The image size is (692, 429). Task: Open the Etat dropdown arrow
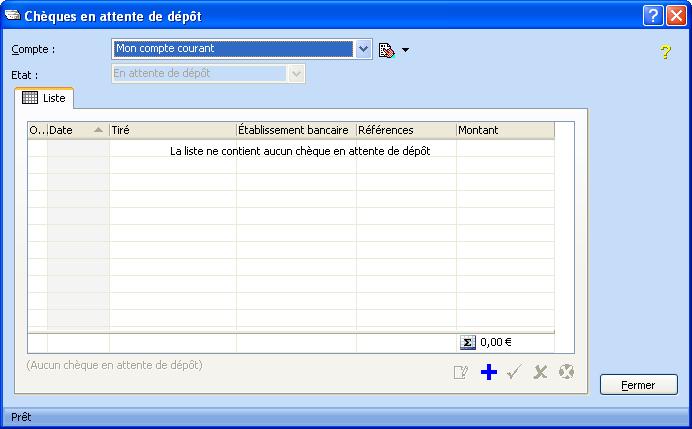pos(296,74)
